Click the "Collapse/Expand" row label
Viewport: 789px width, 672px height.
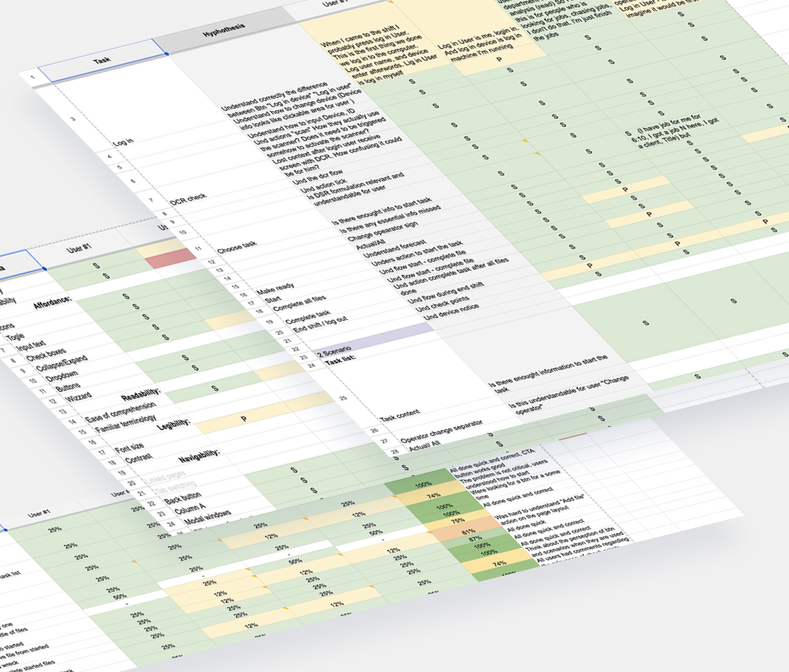(62, 362)
